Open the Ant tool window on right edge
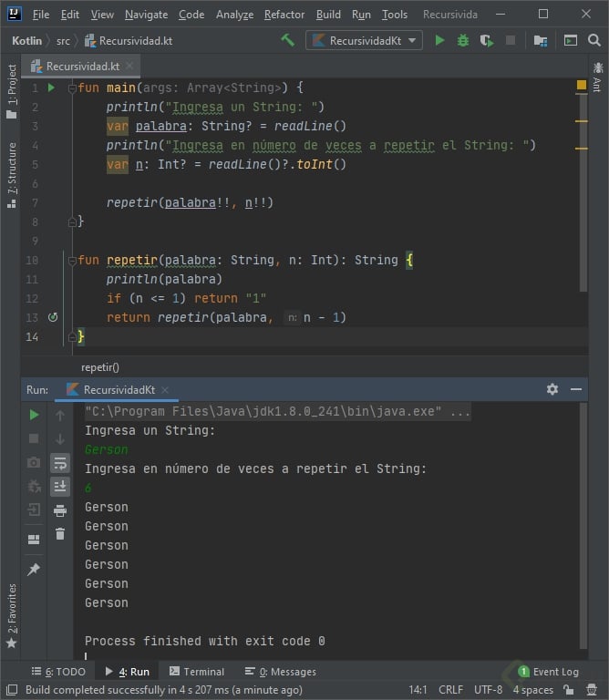The width and height of the screenshot is (609, 700). (x=598, y=77)
